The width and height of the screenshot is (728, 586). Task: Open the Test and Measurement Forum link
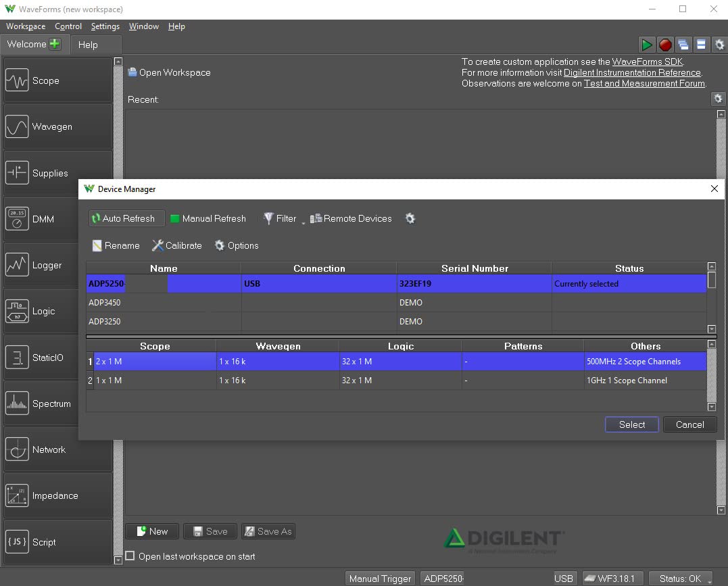pyautogui.click(x=644, y=84)
